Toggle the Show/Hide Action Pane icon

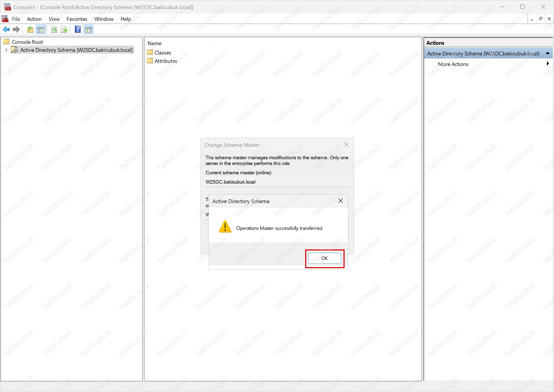pyautogui.click(x=88, y=29)
